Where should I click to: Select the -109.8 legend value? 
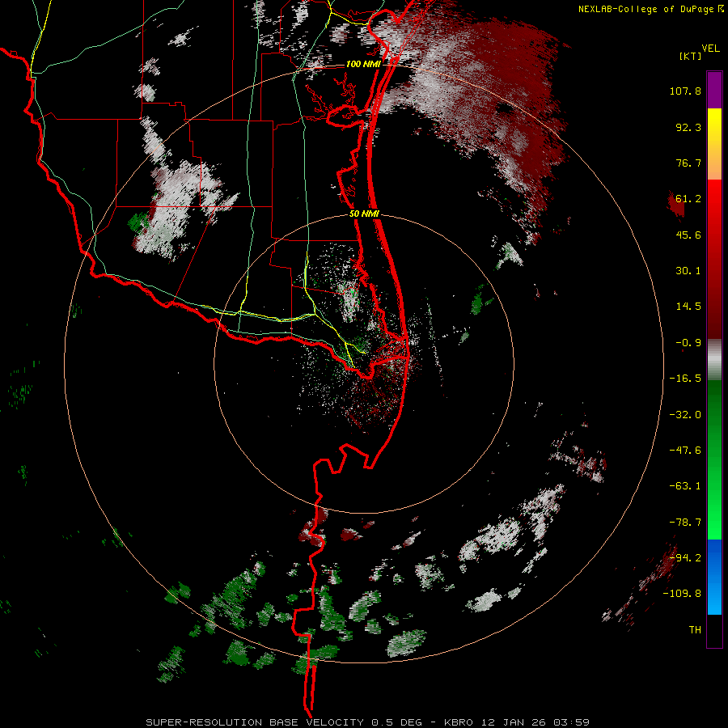coord(682,594)
